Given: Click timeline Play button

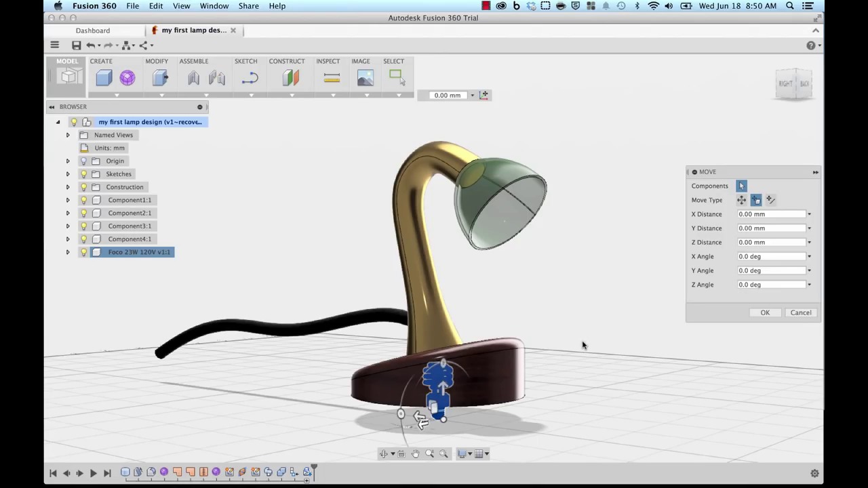Looking at the screenshot, I should [93, 473].
